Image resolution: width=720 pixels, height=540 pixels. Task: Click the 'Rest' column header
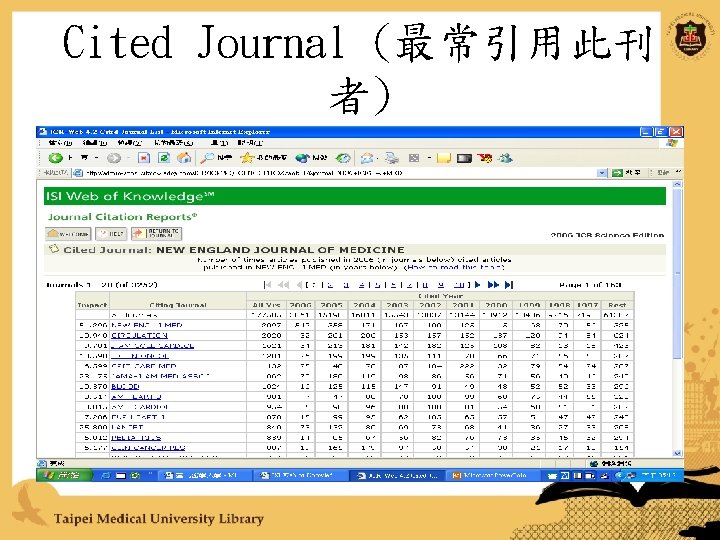(x=617, y=305)
